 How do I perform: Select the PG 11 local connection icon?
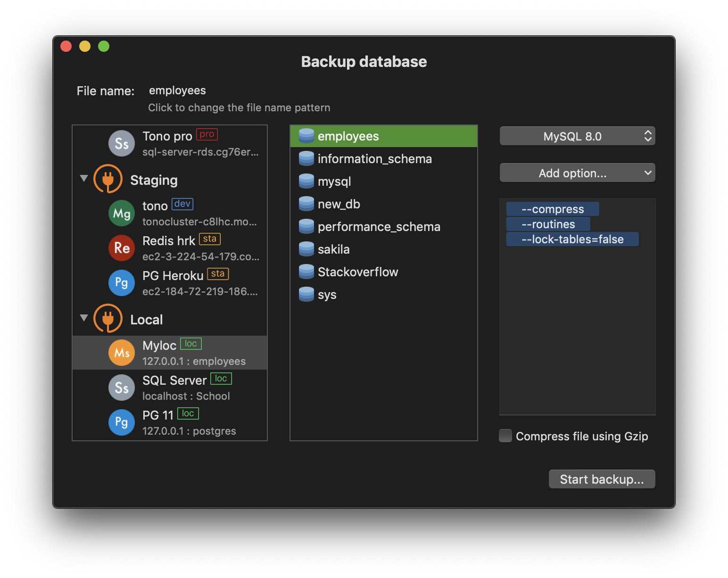tap(122, 422)
